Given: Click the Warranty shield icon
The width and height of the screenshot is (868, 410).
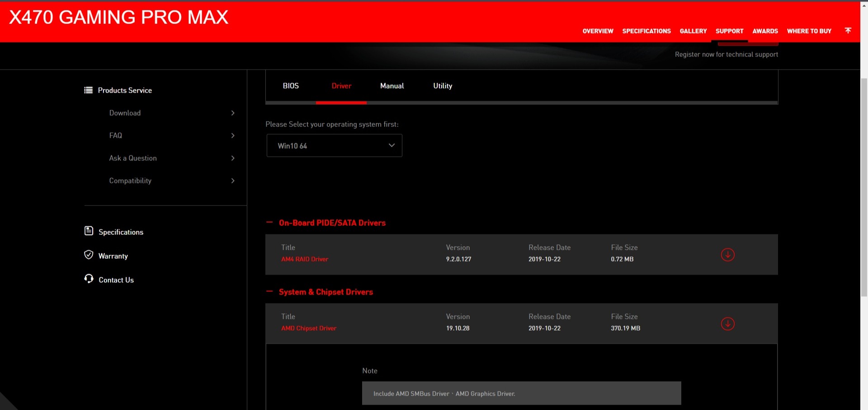Looking at the screenshot, I should (89, 255).
